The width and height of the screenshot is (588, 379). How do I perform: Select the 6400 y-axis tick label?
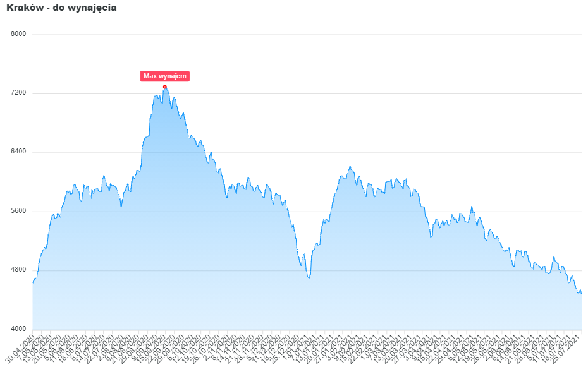coord(19,152)
